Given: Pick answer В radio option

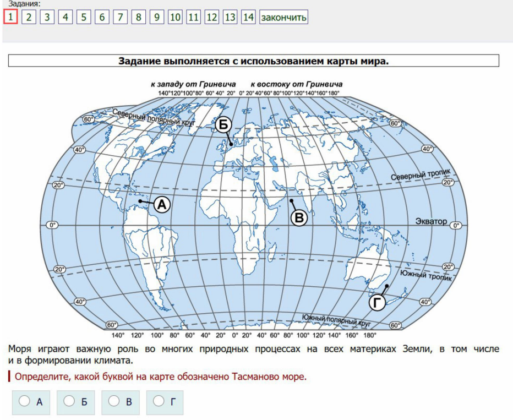Looking at the screenshot, I should pos(114,401).
